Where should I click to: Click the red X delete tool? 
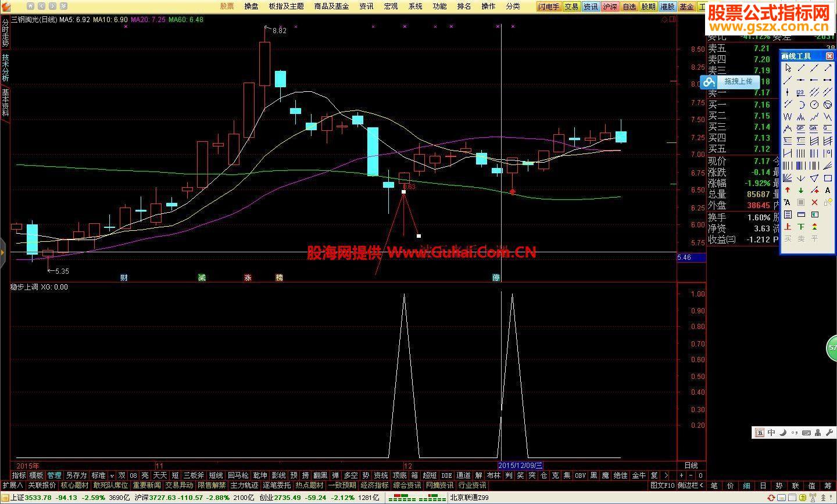pyautogui.click(x=814, y=202)
